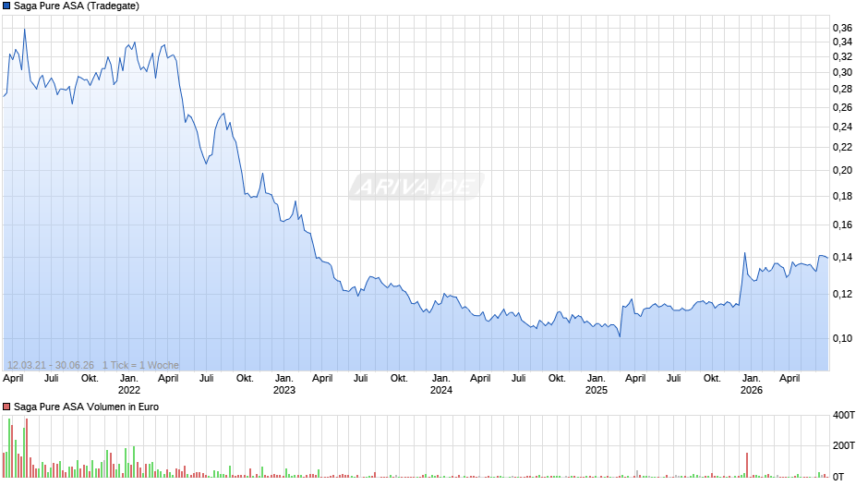Click the 0,34 price axis label
Screen dimensions: 868x486
pos(842,43)
